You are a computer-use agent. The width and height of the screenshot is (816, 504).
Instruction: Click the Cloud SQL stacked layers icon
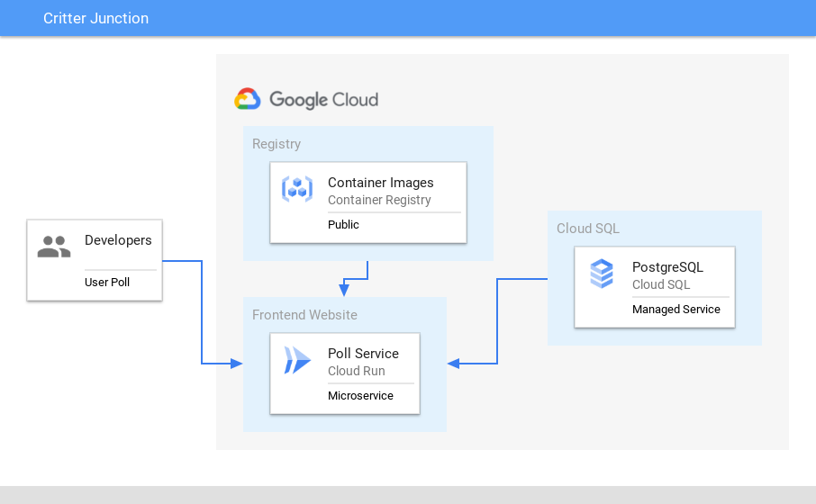pyautogui.click(x=602, y=274)
